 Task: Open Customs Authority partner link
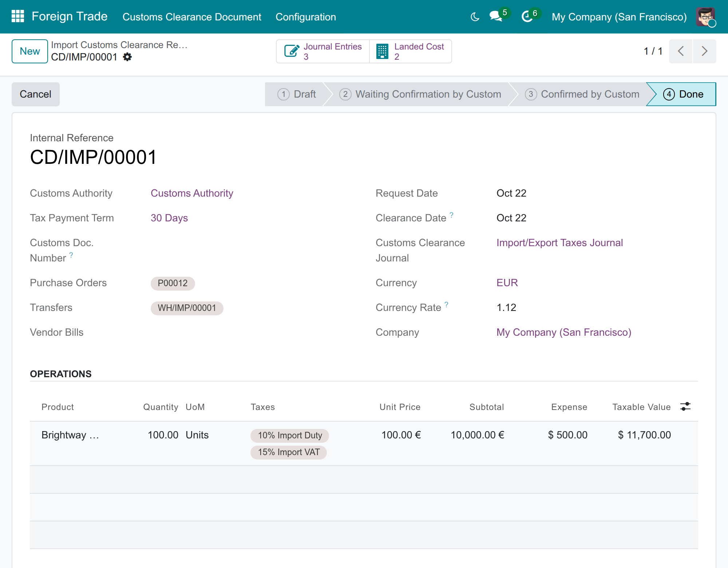pyautogui.click(x=192, y=193)
